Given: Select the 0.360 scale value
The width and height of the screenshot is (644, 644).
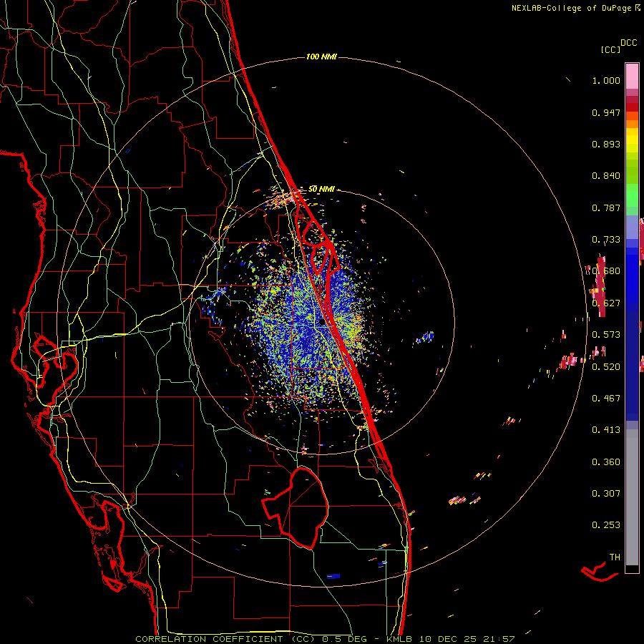Looking at the screenshot, I should tap(606, 462).
